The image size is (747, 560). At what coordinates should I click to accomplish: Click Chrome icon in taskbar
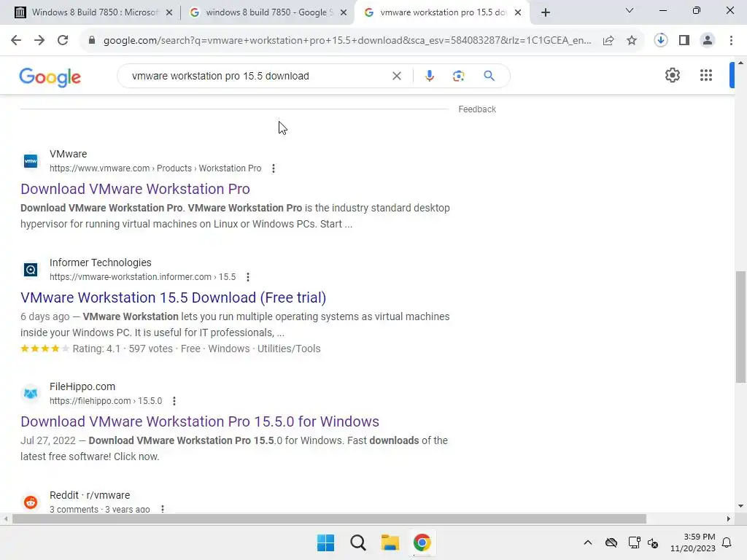pos(422,542)
